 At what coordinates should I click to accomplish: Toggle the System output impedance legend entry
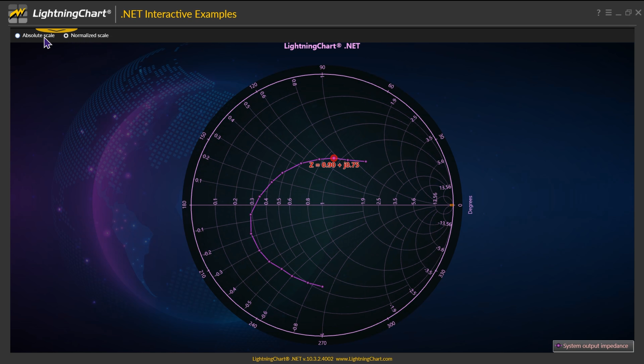point(595,346)
